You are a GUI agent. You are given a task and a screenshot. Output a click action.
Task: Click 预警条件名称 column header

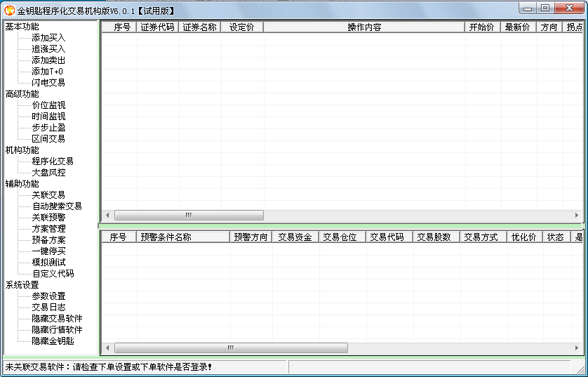(183, 237)
